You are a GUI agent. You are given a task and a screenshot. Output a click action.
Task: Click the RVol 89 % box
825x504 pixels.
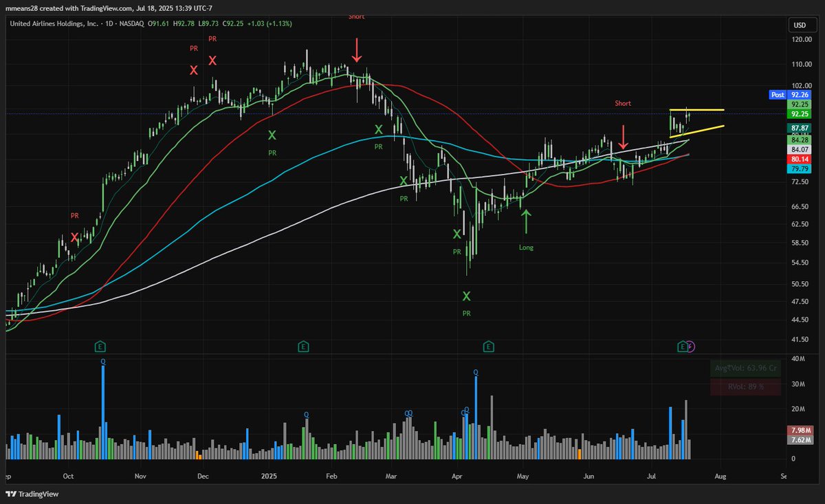click(746, 386)
